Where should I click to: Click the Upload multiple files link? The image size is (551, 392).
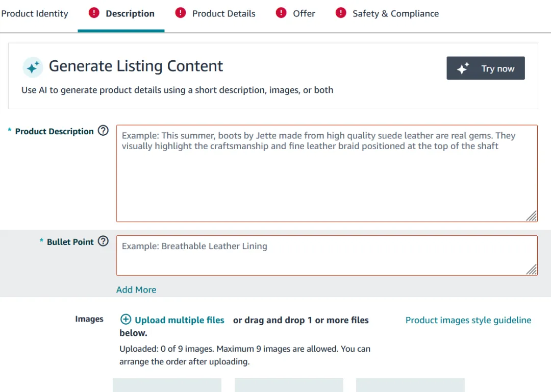(179, 320)
